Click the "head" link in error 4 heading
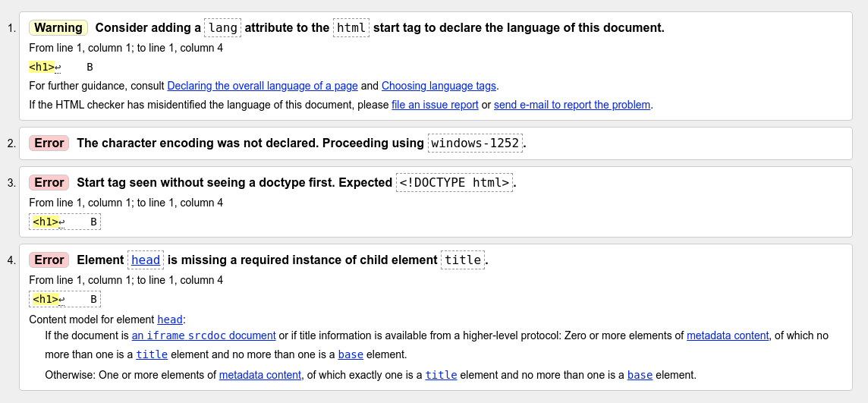 click(x=146, y=260)
